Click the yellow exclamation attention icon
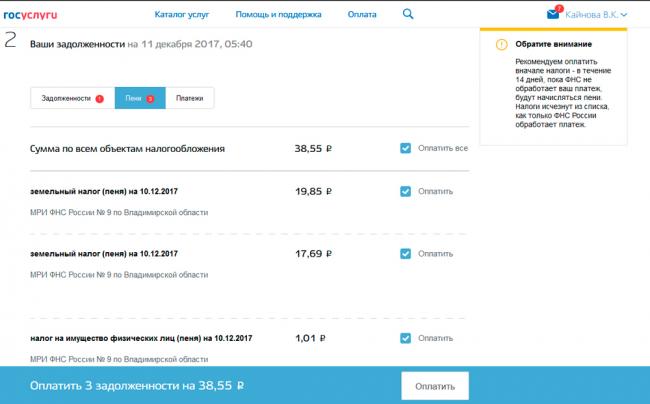Screen dimensions: 650x404 [502, 44]
